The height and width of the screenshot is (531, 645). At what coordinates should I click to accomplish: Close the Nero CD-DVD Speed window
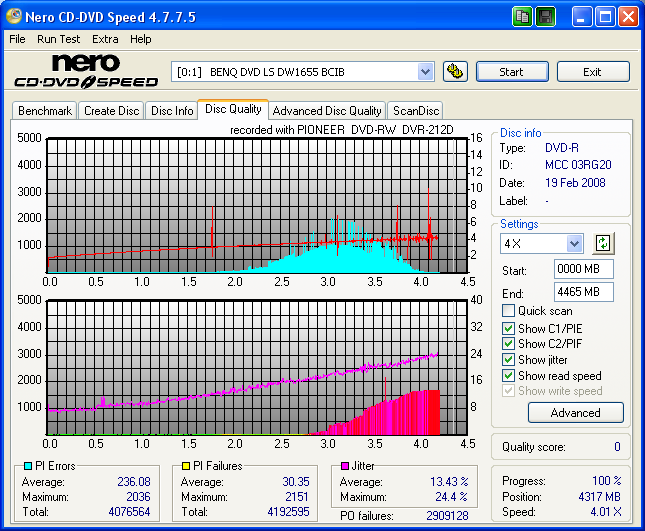point(629,17)
